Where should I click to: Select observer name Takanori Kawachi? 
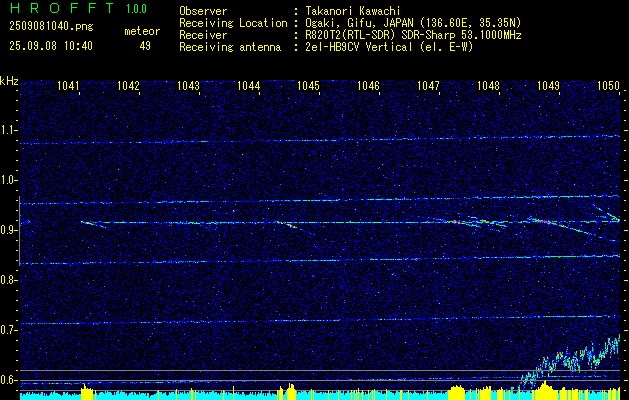[351, 11]
